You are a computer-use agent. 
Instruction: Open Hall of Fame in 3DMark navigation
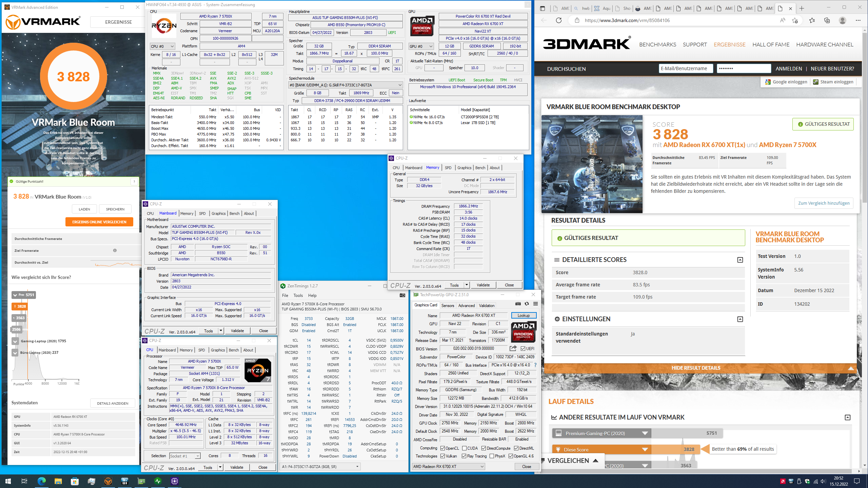tap(771, 45)
